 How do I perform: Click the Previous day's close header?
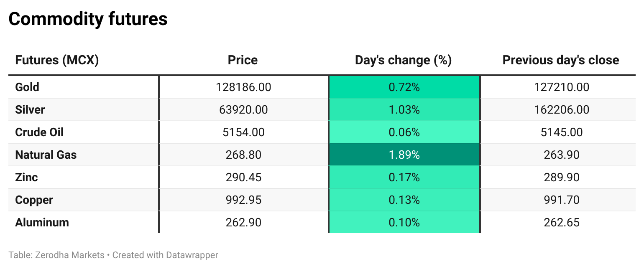point(560,60)
